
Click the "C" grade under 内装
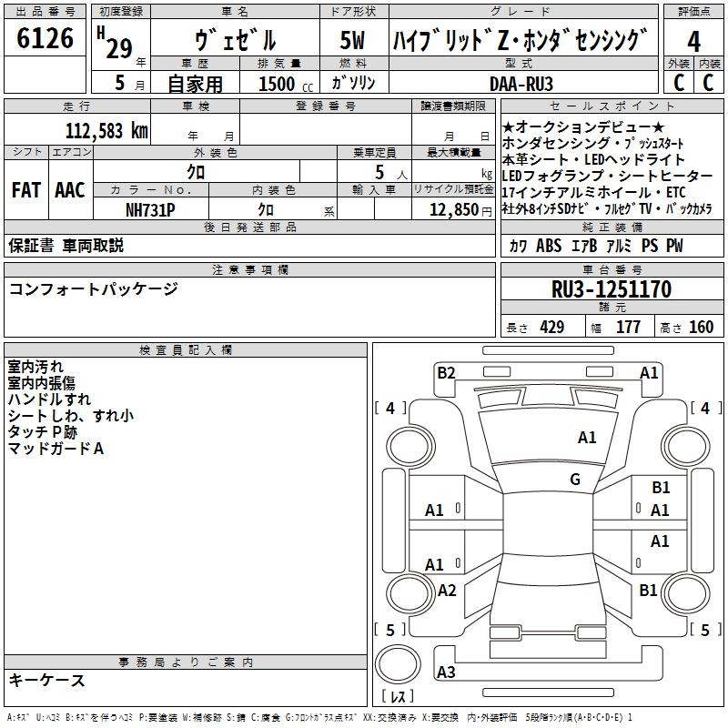708,83
